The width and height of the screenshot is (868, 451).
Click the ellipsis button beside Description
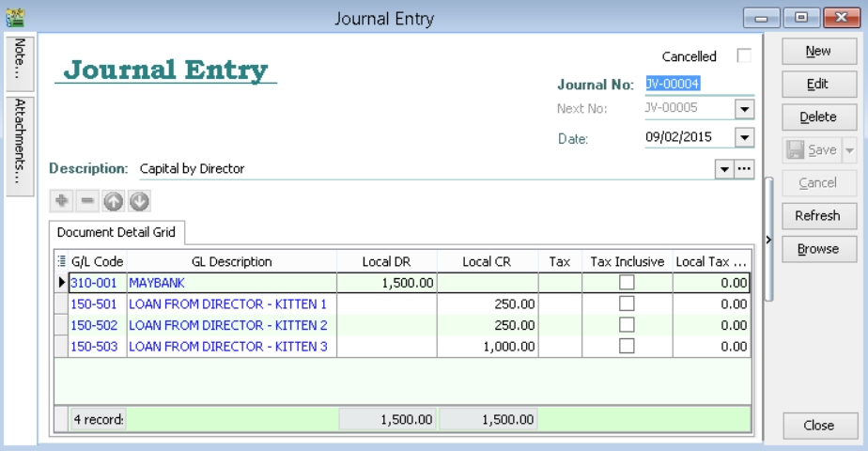(x=744, y=169)
